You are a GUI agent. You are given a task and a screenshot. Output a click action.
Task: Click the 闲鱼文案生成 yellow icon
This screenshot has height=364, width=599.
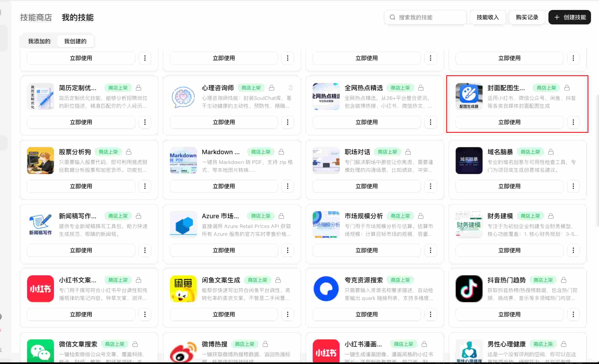[x=183, y=288]
